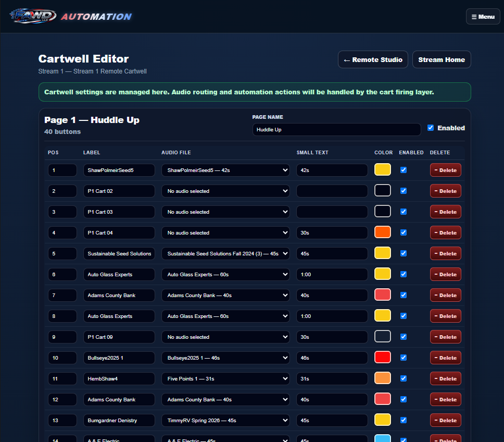504x442 pixels.
Task: Click the Cartwell Editor heading
Action: [x=84, y=59]
